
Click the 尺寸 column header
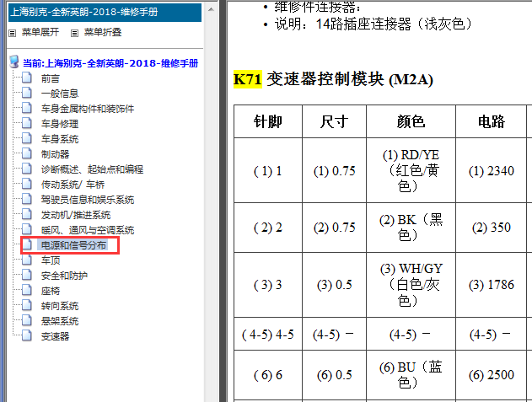coord(334,121)
